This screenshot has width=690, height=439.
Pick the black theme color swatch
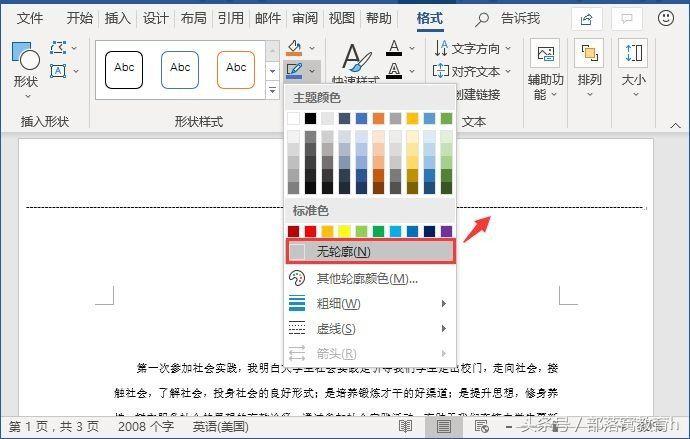(x=311, y=118)
